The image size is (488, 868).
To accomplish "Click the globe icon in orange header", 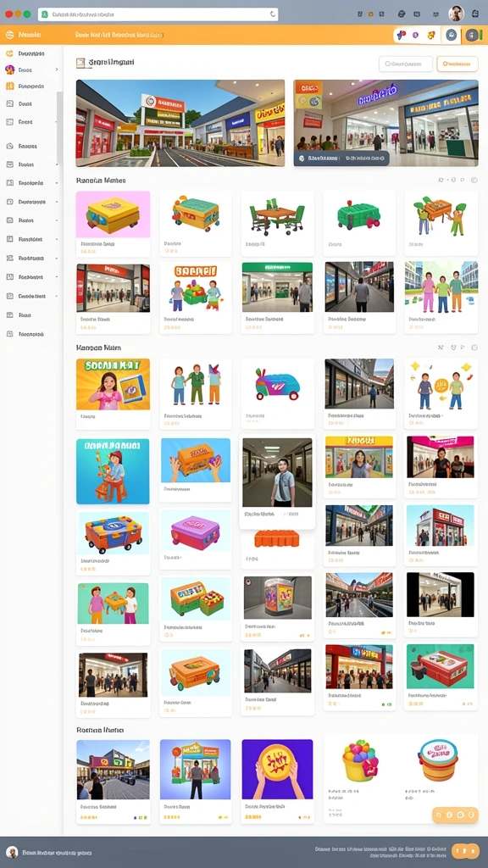I will (x=8, y=35).
